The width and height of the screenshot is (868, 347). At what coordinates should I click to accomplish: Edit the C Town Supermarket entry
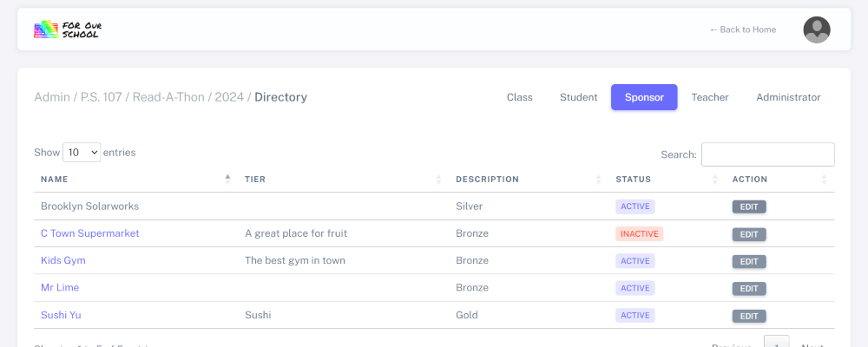click(x=748, y=234)
